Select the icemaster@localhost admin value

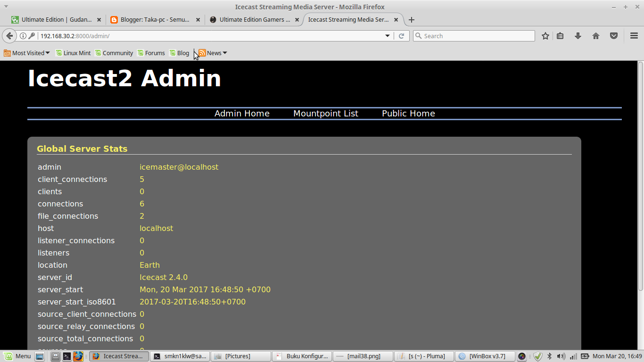point(179,167)
